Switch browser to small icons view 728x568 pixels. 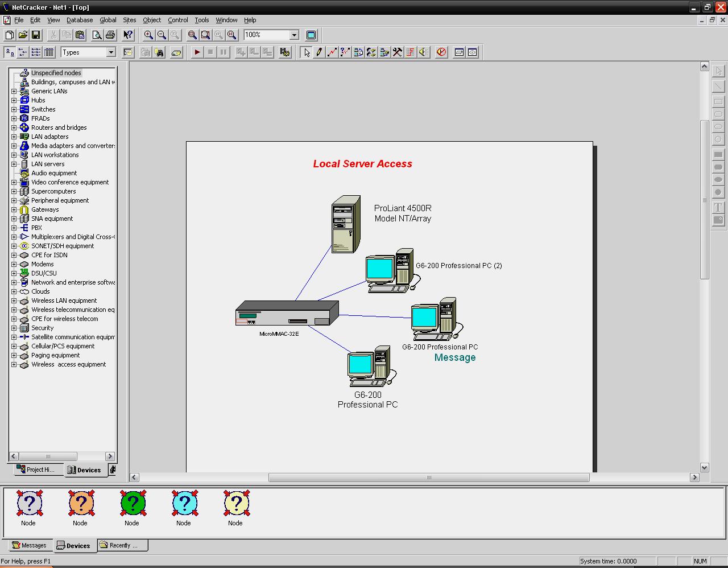pyautogui.click(x=22, y=52)
